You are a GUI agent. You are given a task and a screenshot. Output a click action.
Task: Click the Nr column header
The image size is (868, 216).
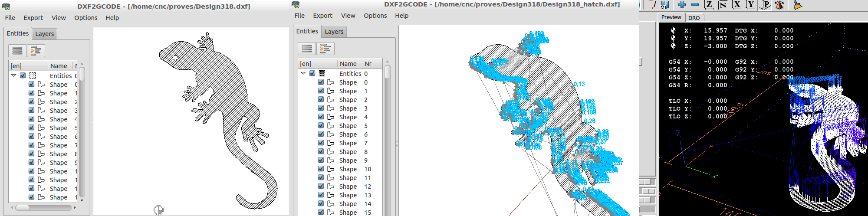(x=368, y=64)
